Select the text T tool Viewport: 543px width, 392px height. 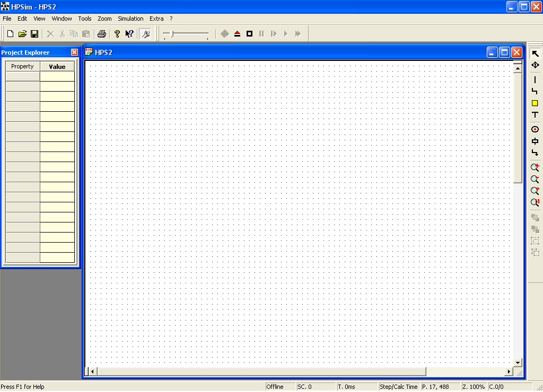pyautogui.click(x=535, y=114)
